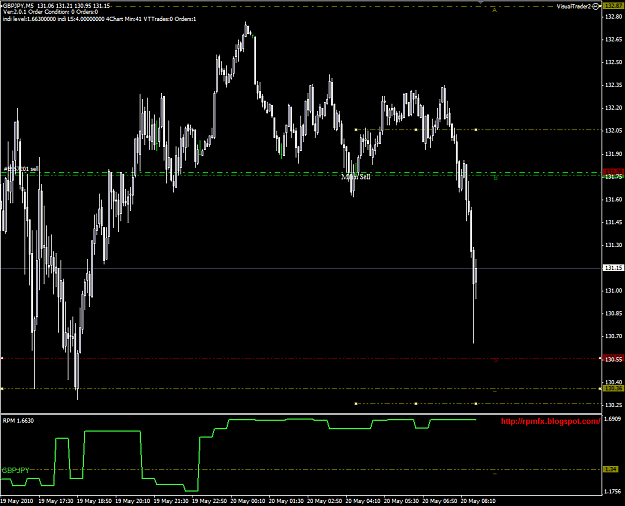
Task: Open the rpmfx.blogspot.com link
Action: click(550, 421)
